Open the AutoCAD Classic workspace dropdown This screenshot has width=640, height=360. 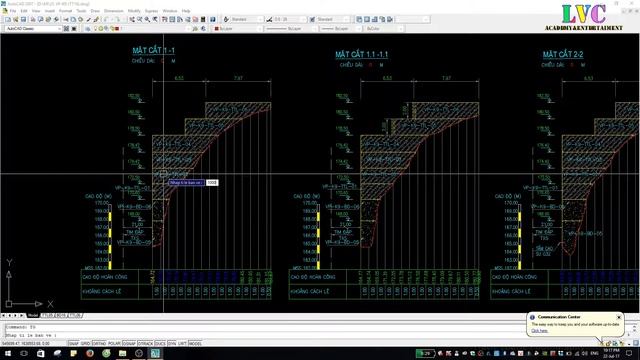tap(33, 29)
